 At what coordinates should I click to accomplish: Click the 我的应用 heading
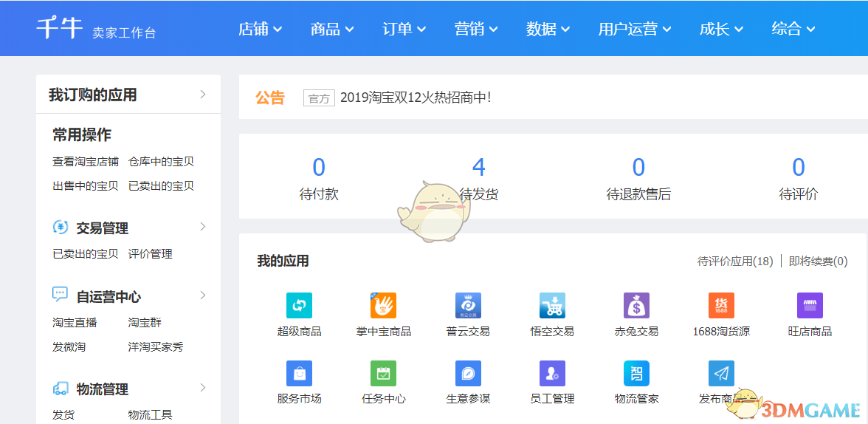coord(283,261)
